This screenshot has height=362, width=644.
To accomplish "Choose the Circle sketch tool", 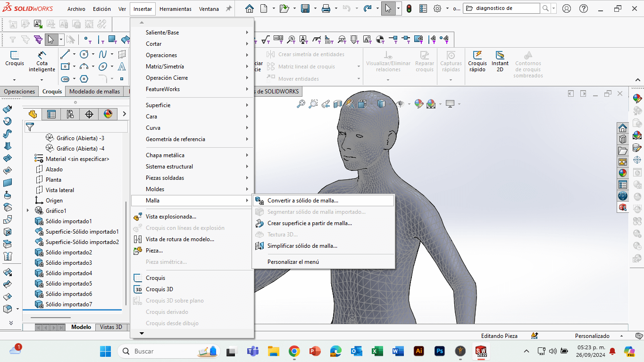I will [x=84, y=54].
